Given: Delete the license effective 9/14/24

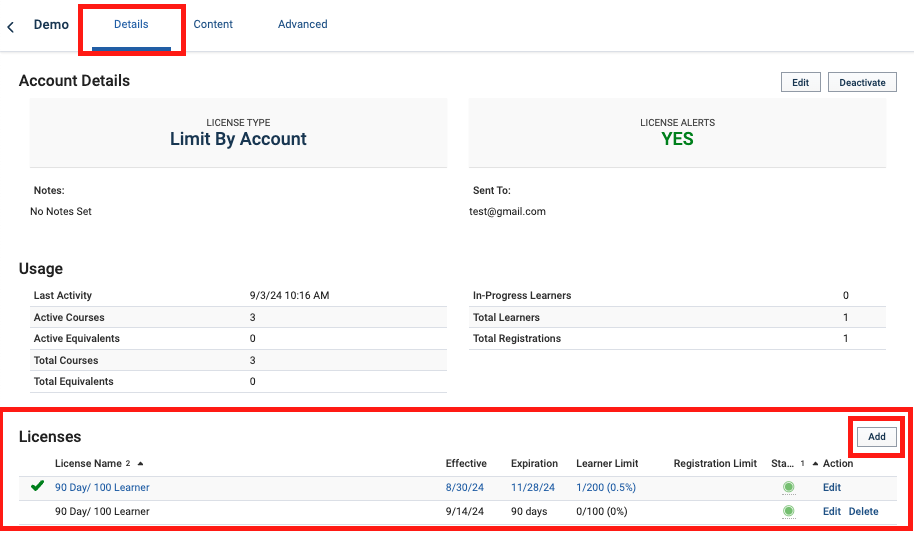Looking at the screenshot, I should tap(863, 511).
